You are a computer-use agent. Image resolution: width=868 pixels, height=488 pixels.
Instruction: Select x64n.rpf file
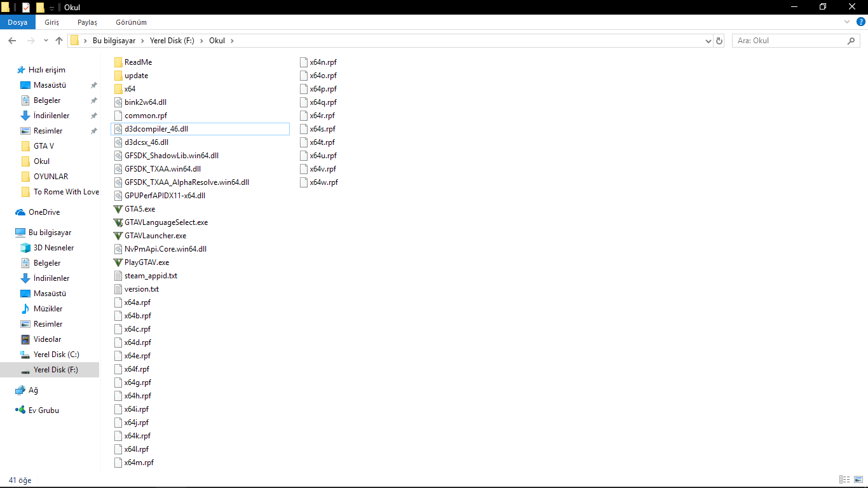(318, 62)
